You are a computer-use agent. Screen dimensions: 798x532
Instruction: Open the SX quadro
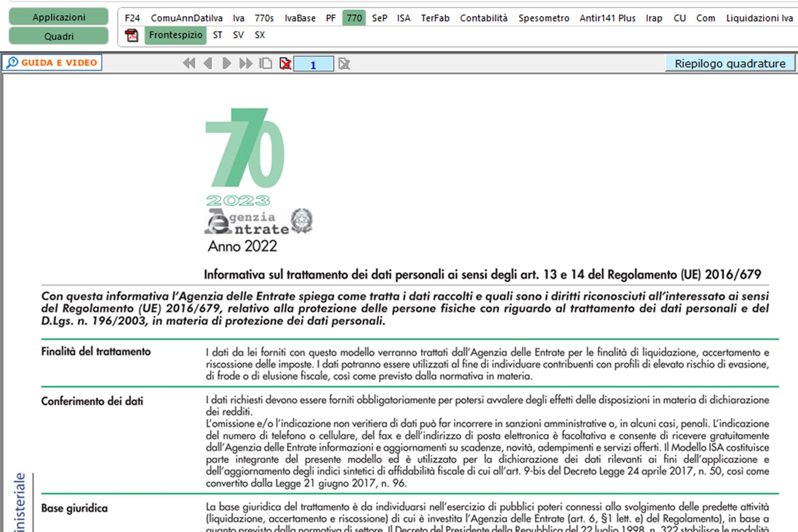(260, 35)
